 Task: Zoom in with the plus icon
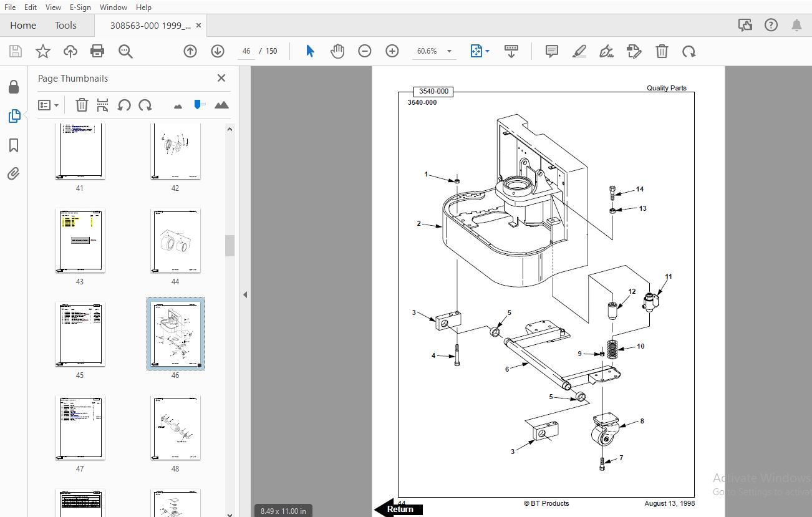pos(392,51)
